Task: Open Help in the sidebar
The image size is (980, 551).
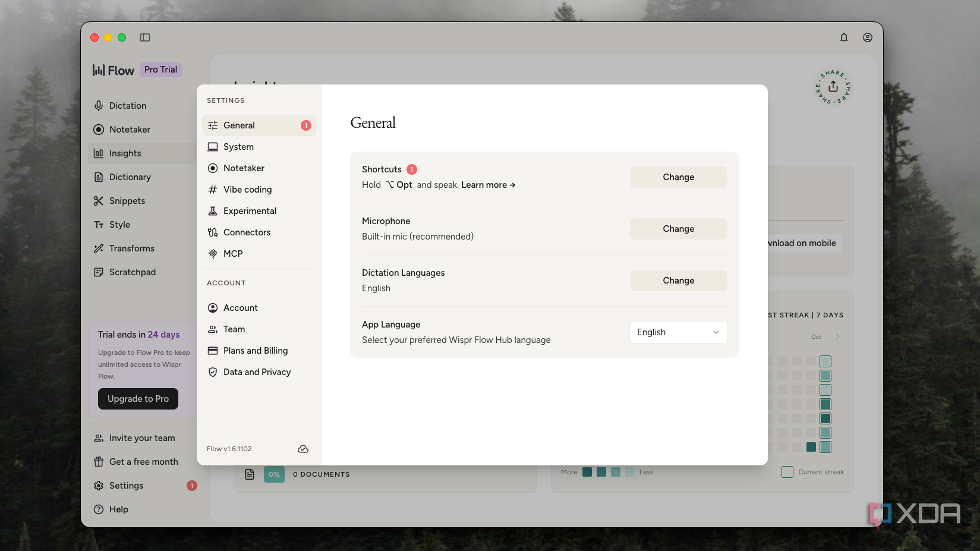Action: pos(142,509)
